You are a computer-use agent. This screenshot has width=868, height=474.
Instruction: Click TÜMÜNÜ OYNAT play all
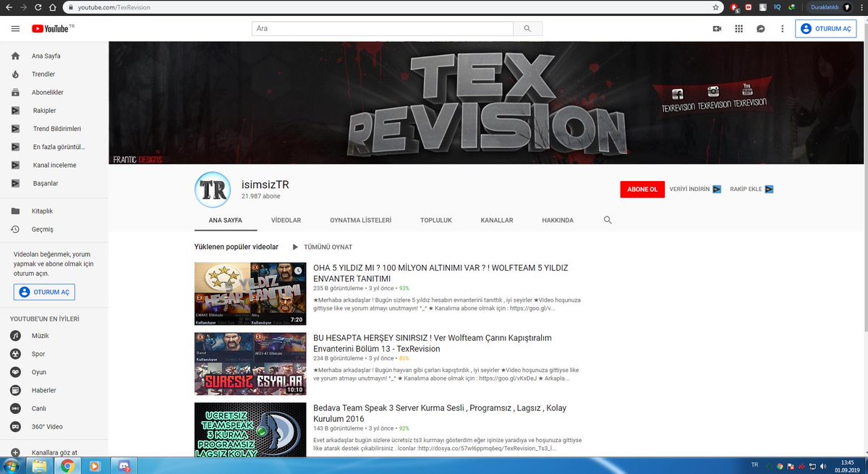point(322,247)
